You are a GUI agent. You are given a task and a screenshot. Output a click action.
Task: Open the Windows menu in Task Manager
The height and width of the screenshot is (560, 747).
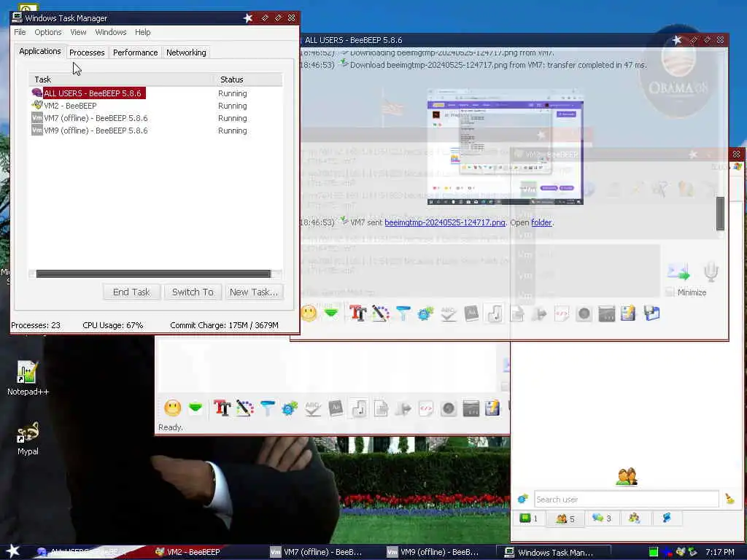click(111, 32)
